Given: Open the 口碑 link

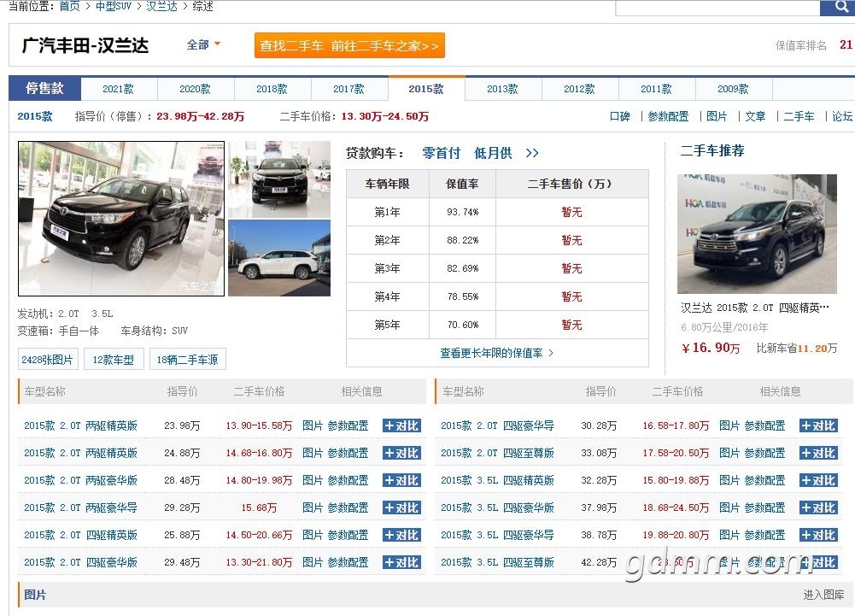Looking at the screenshot, I should tap(620, 116).
